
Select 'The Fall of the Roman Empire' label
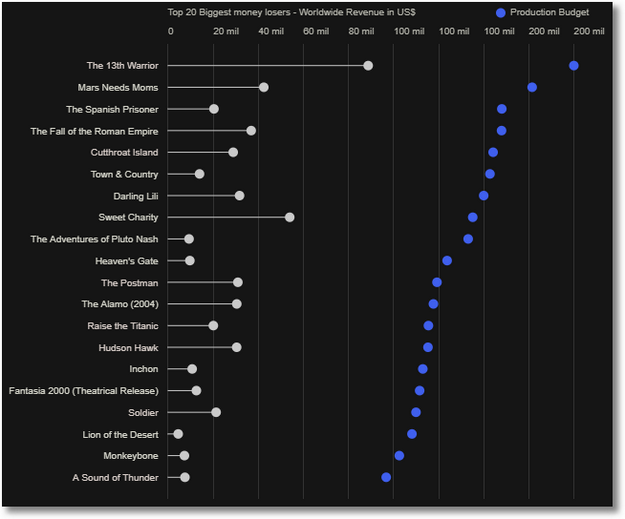click(x=94, y=132)
